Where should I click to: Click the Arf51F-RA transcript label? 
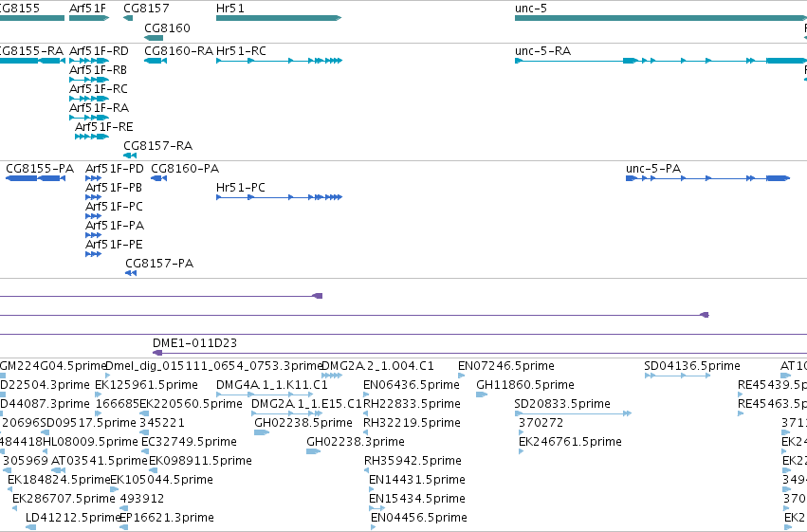point(99,108)
